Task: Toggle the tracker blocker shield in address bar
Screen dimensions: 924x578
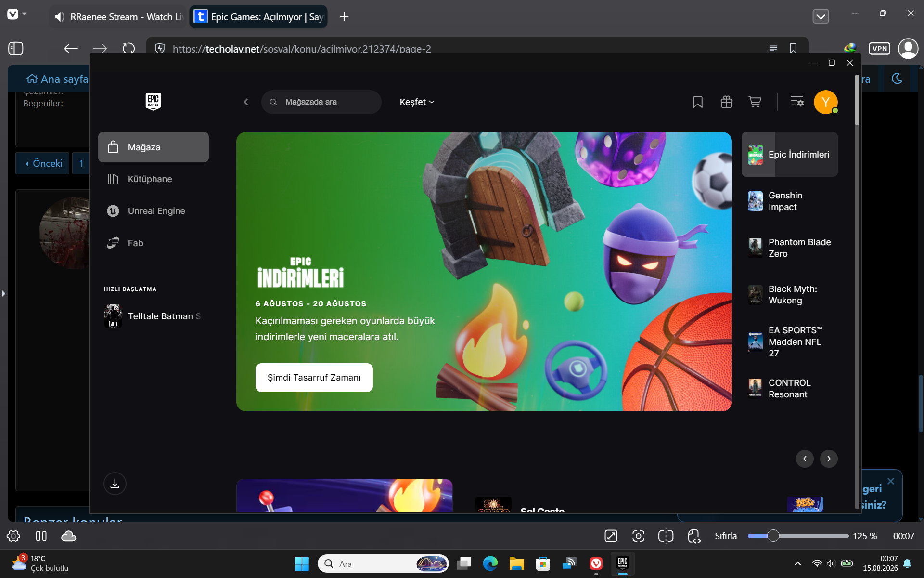Action: (160, 48)
